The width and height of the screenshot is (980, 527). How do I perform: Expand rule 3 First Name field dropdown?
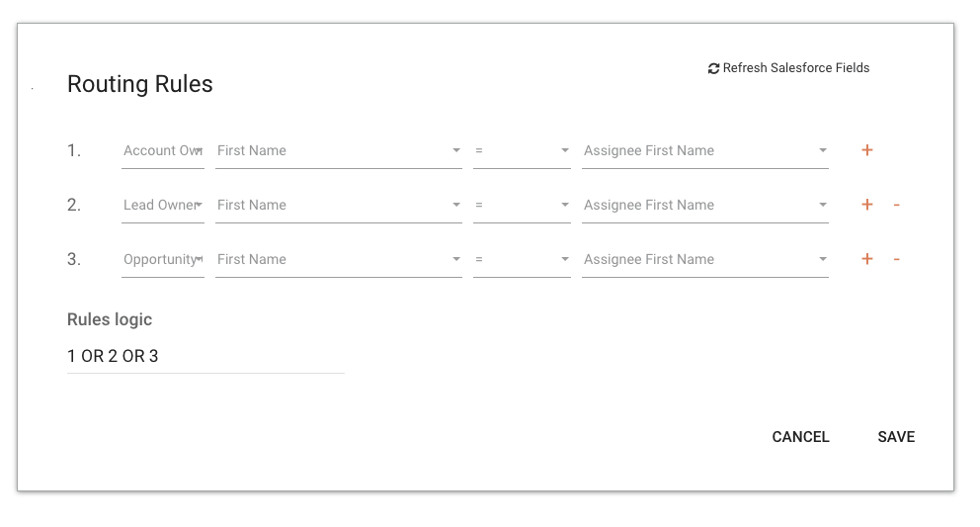tap(338, 260)
